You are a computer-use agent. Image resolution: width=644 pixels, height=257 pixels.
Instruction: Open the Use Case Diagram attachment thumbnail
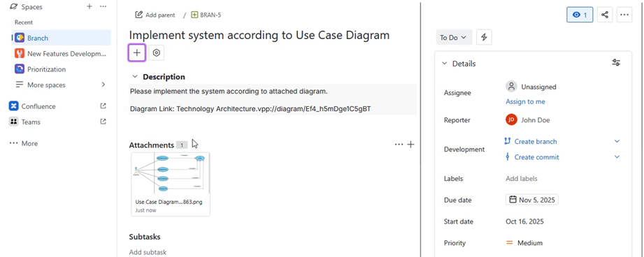(x=171, y=172)
